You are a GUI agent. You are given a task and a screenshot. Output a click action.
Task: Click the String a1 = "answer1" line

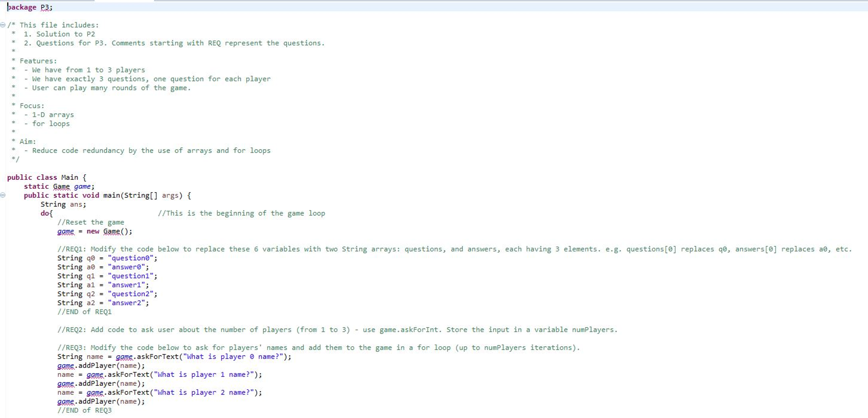(x=103, y=285)
